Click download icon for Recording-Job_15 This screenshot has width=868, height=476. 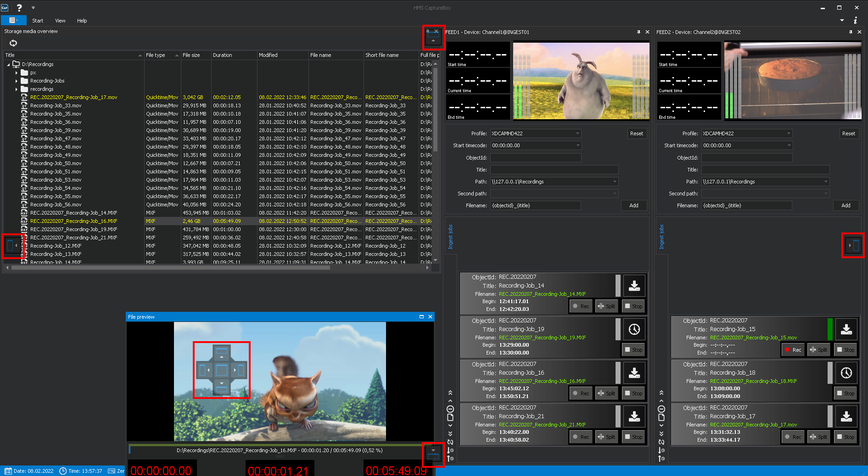[846, 329]
